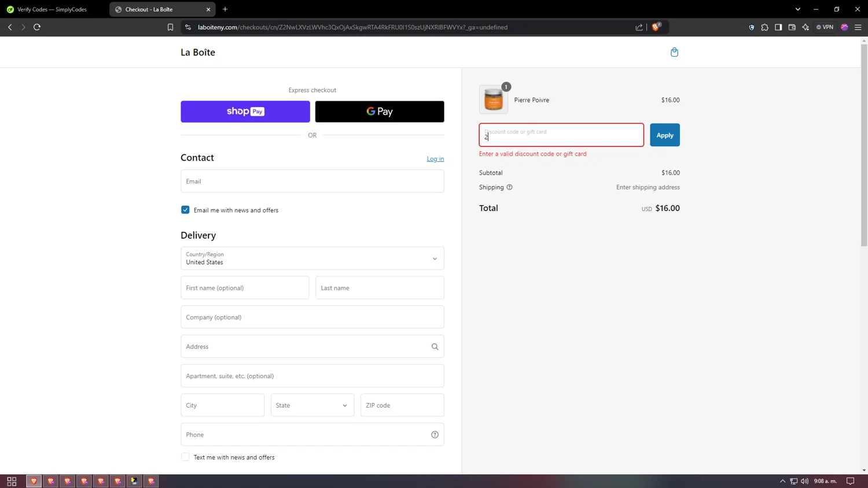Open the State dropdown
868x488 pixels.
312,405
